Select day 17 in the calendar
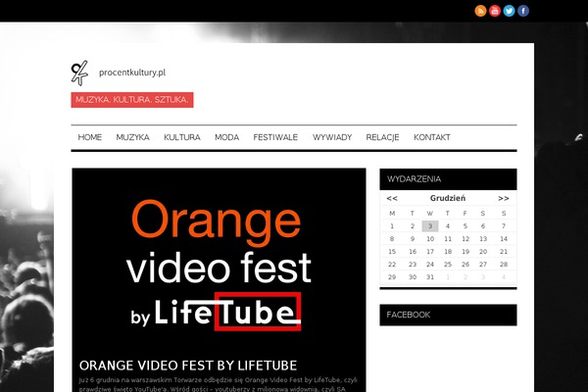This screenshot has width=588, height=392. coord(430,252)
